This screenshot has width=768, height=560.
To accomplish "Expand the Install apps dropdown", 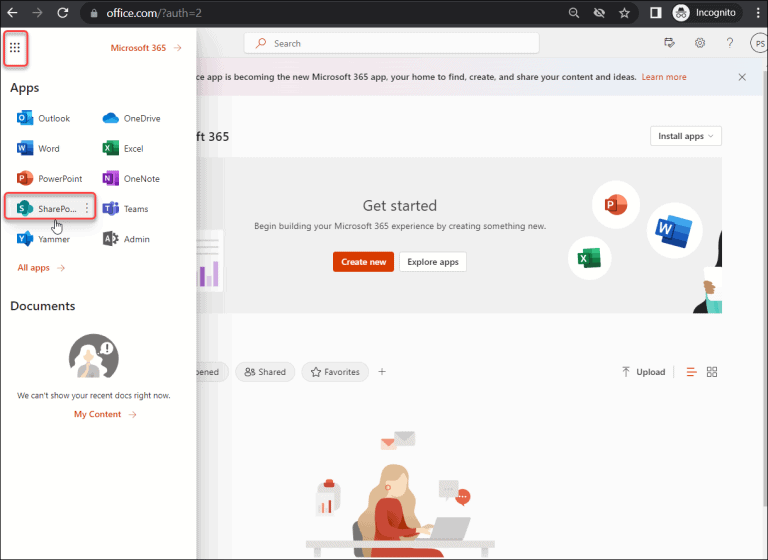I will [686, 136].
